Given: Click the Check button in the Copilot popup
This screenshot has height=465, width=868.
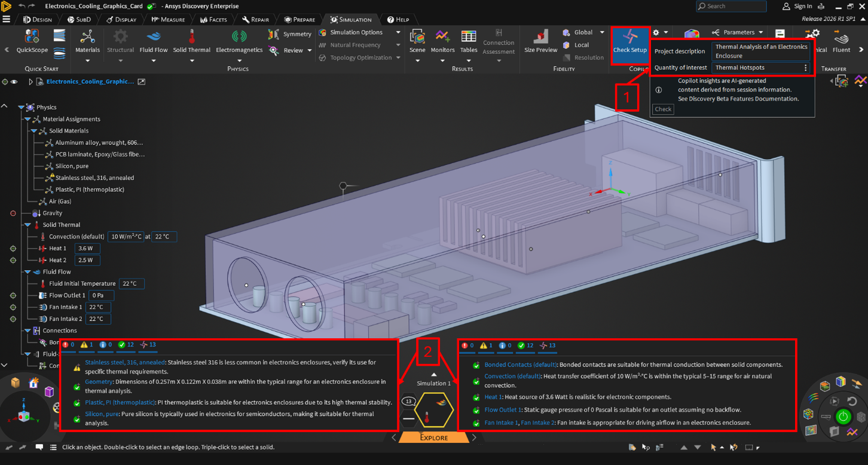Looking at the screenshot, I should (x=663, y=109).
